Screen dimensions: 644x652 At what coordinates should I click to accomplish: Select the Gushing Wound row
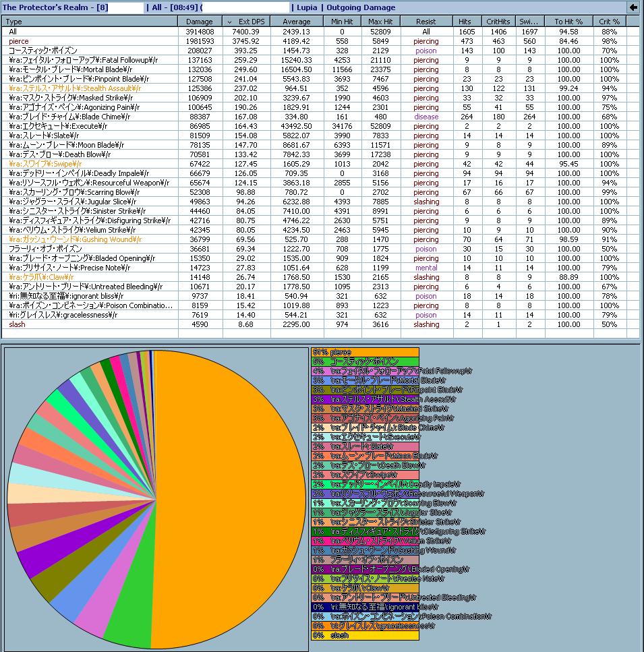tap(320, 239)
